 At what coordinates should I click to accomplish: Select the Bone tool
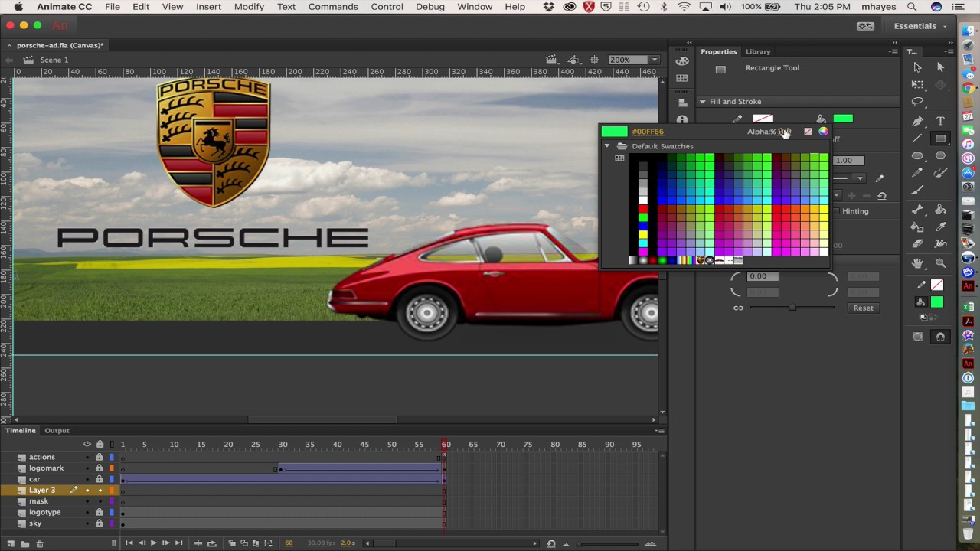pos(917,210)
